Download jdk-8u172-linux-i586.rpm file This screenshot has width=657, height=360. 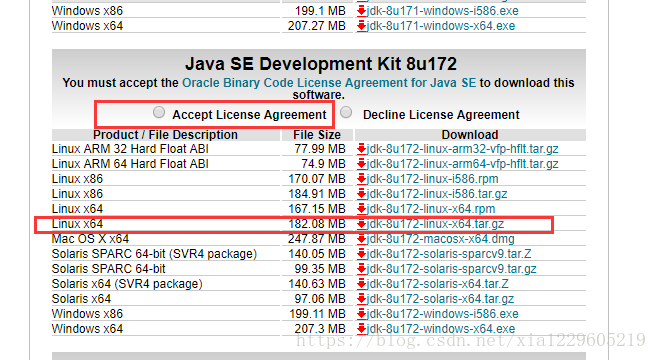pos(432,179)
